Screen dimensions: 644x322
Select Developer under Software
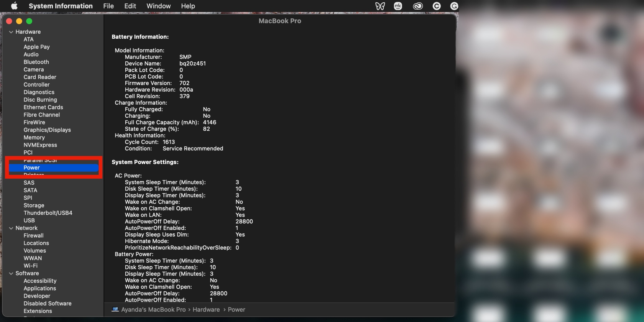click(x=37, y=296)
